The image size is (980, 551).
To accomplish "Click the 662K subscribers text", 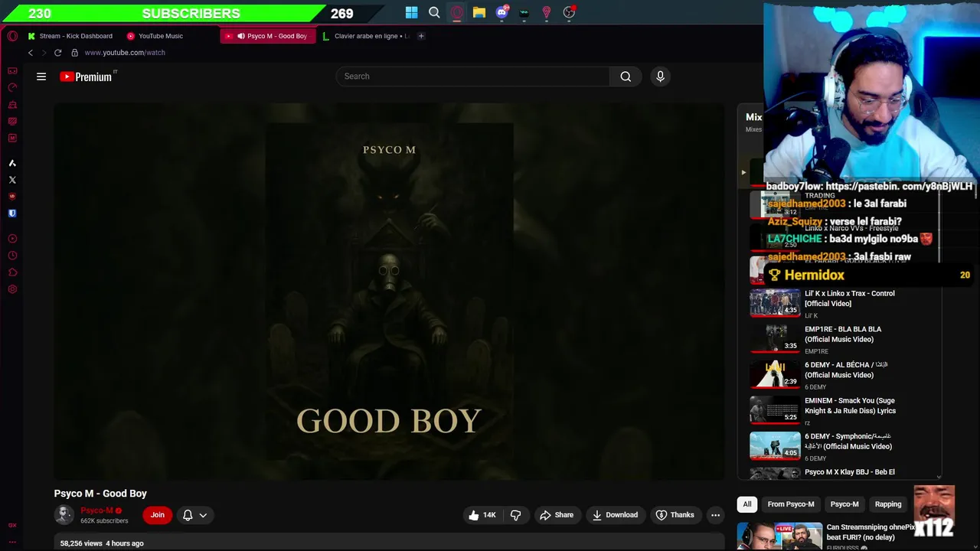I will pyautogui.click(x=104, y=521).
